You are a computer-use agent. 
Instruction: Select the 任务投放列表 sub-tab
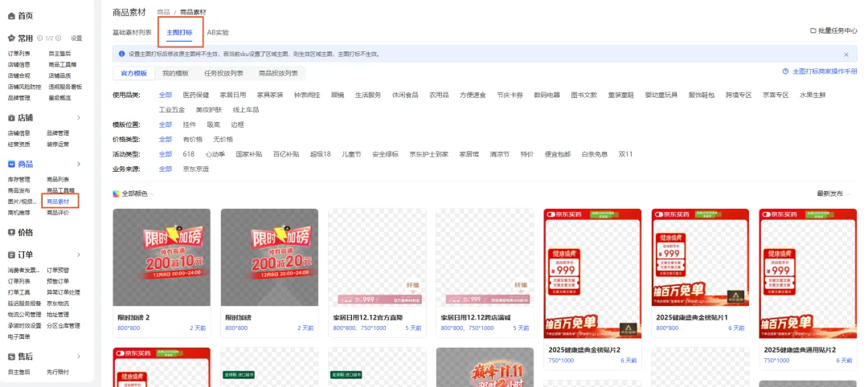[x=223, y=73]
